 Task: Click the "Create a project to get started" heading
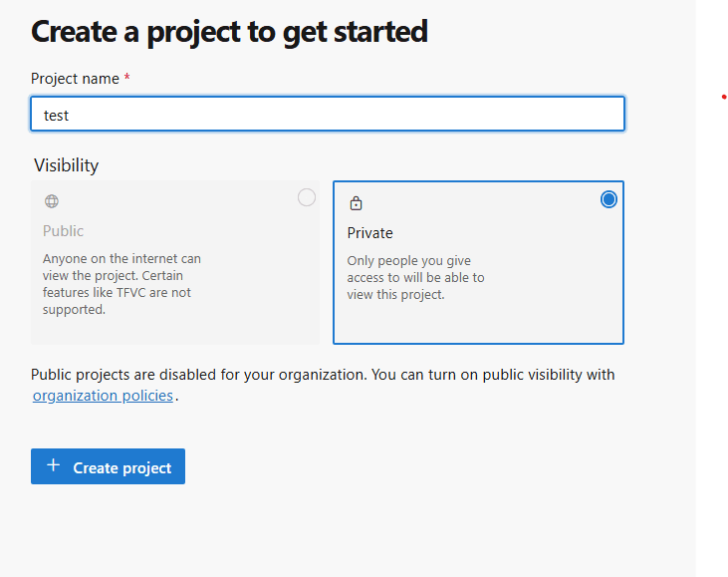tap(229, 32)
